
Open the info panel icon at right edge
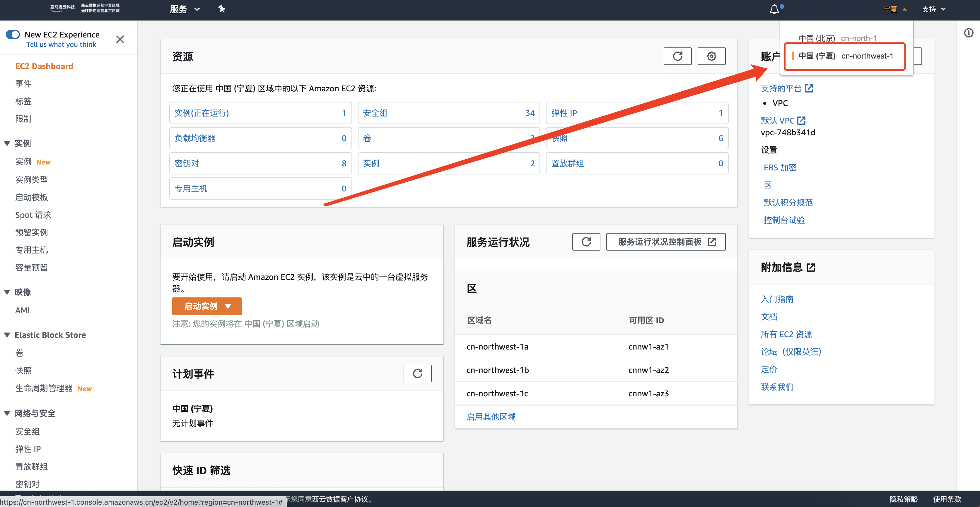[x=969, y=33]
